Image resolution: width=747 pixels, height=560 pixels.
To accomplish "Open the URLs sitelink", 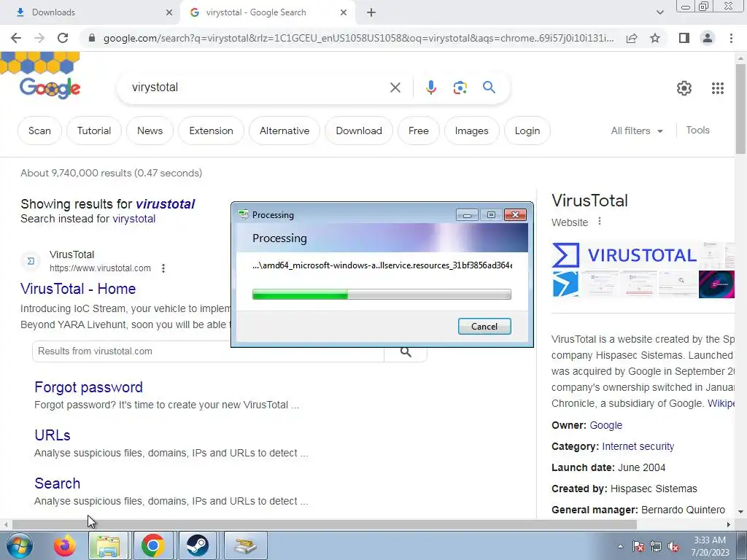I will click(x=53, y=435).
